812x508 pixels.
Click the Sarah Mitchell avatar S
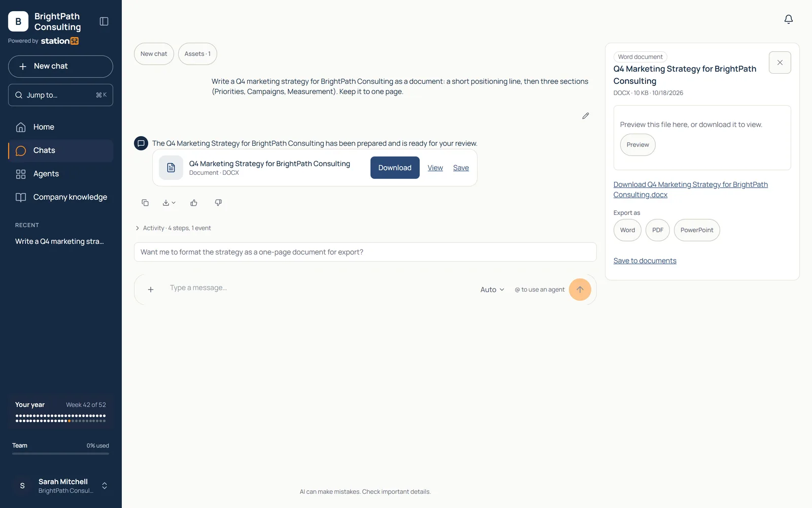coord(22,486)
